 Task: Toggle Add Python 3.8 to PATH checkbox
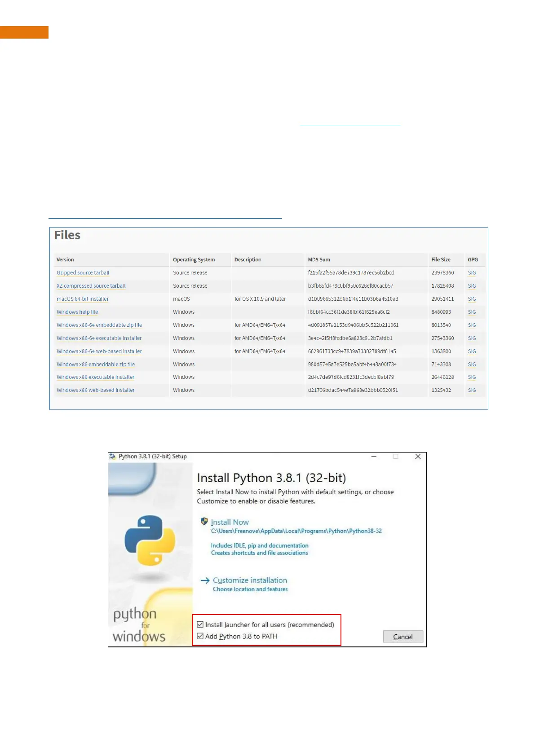[x=200, y=636]
